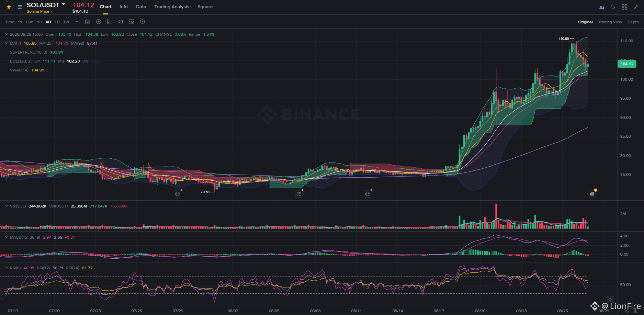Select the 15m timeframe
The width and height of the screenshot is (644, 315).
click(30, 22)
